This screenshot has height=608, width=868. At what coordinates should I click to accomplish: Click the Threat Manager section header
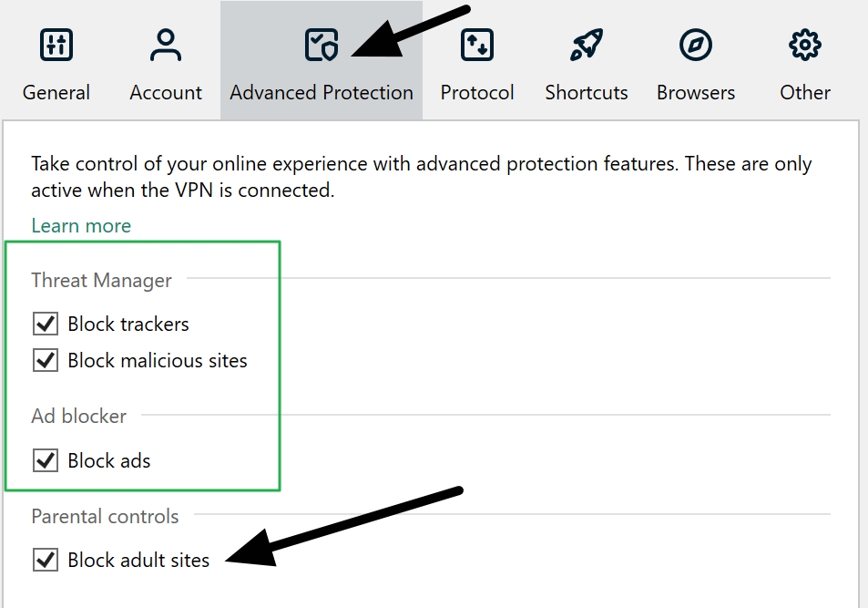click(x=101, y=280)
